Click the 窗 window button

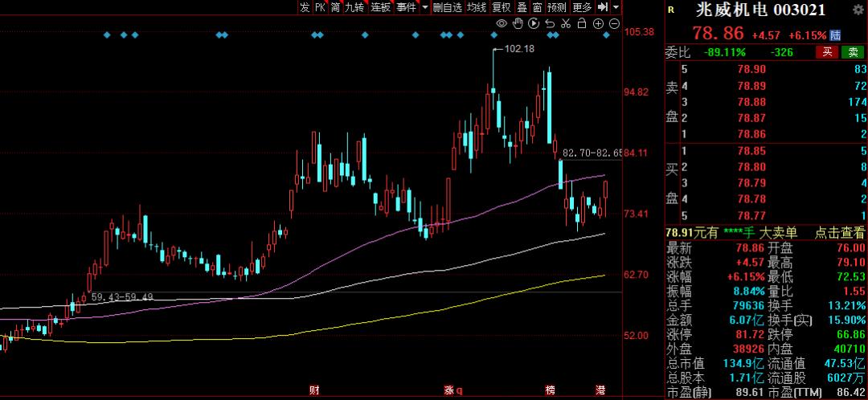click(538, 7)
